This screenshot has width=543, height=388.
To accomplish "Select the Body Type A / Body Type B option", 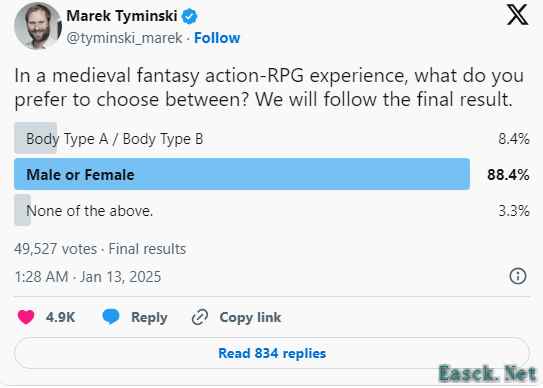I will point(272,139).
